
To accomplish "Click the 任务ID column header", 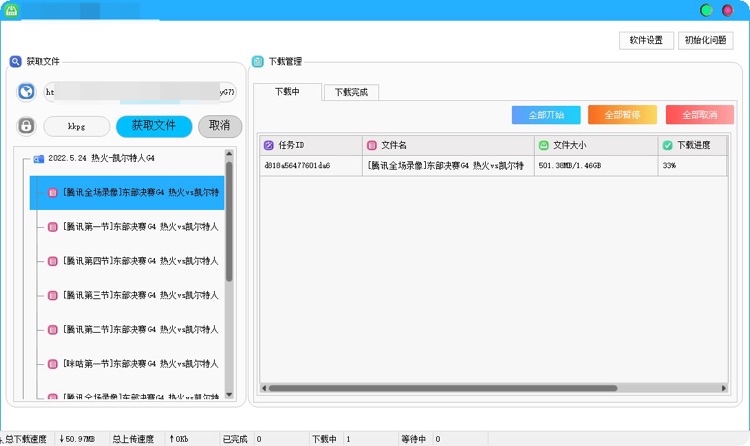I will click(x=311, y=145).
